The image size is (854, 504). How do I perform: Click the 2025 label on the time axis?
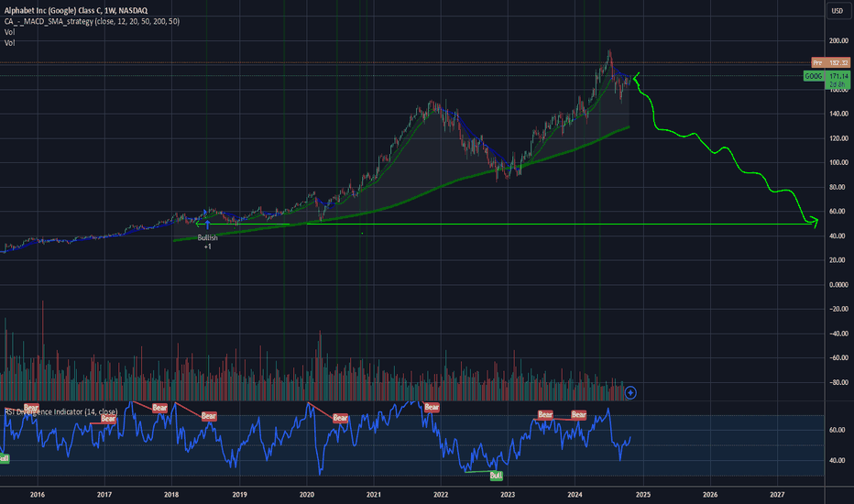tap(642, 495)
